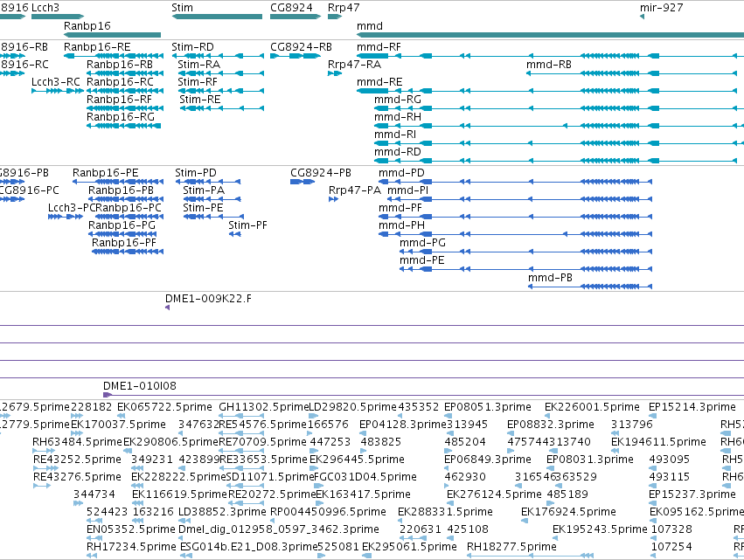
Task: Click protein label Stim-PD
Action: tap(196, 173)
